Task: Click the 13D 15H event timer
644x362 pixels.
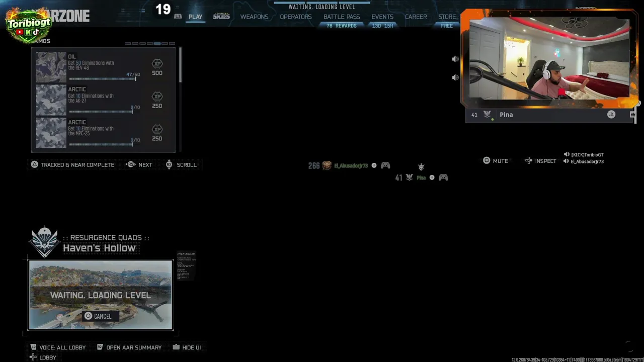Action: tap(382, 26)
